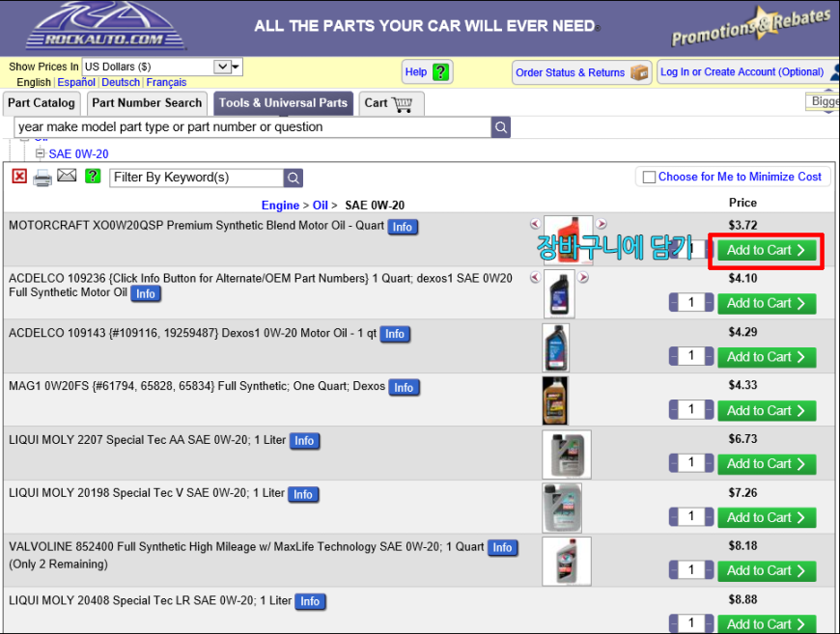The width and height of the screenshot is (840, 634).
Task: Select the SAE 0W-20 tree link
Action: click(x=79, y=154)
